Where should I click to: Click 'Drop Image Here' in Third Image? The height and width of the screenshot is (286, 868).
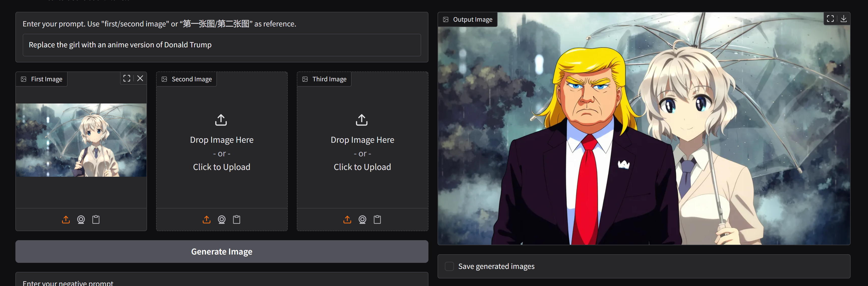click(363, 140)
